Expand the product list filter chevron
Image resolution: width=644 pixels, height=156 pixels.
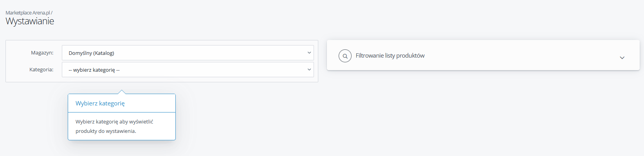(622, 58)
